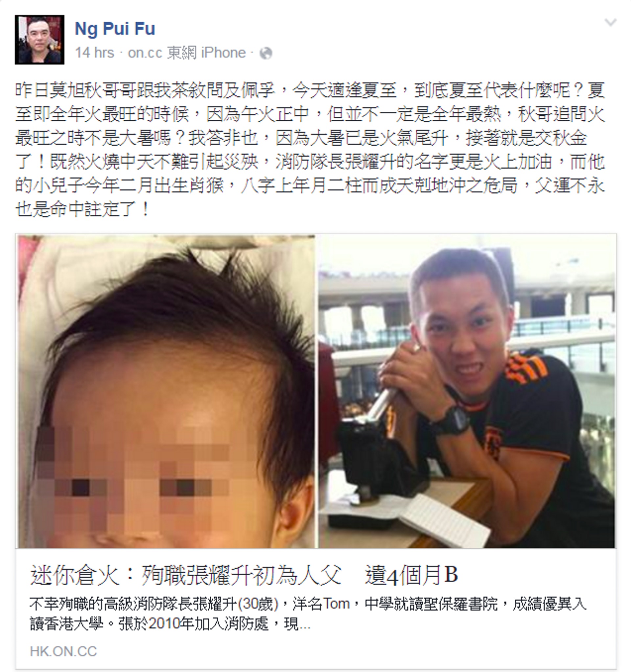Click the post's last line 也是命中註定了
The width and height of the screenshot is (631, 672).
point(82,209)
